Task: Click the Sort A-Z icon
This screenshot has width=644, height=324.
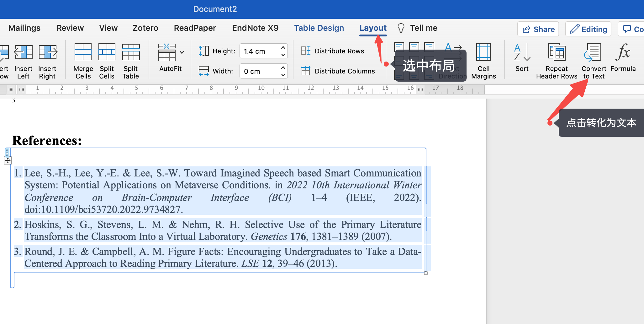Action: [522, 52]
